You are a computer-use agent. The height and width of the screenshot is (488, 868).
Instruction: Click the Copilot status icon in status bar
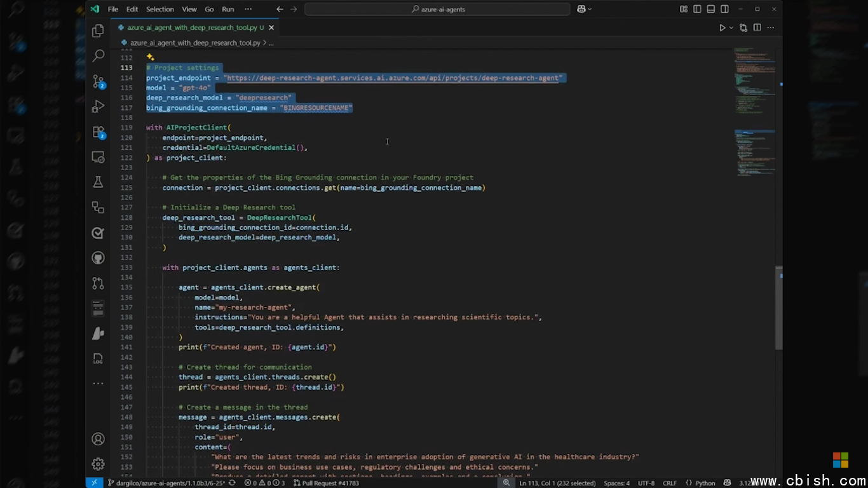pos(727,483)
